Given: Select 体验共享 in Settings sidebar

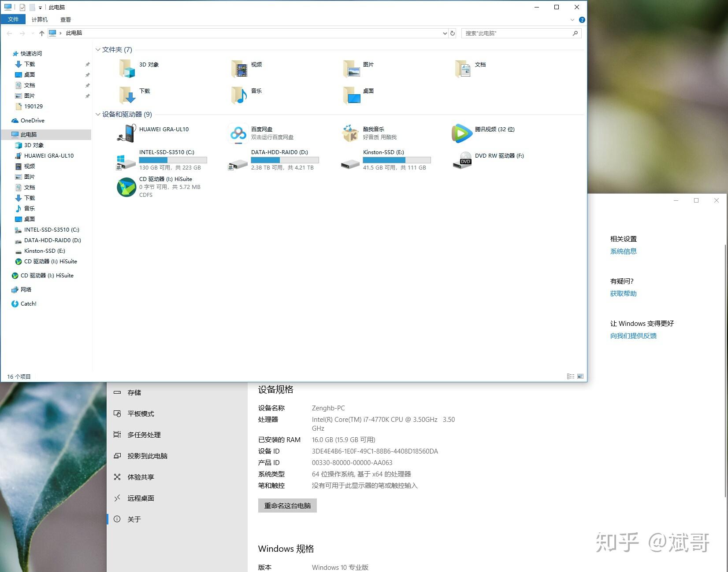Looking at the screenshot, I should click(x=177, y=477).
